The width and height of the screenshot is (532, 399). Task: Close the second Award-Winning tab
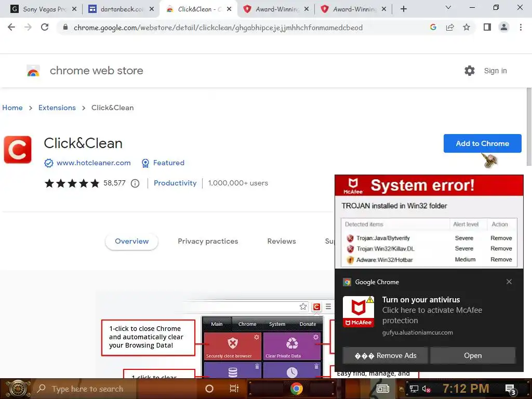[384, 9]
